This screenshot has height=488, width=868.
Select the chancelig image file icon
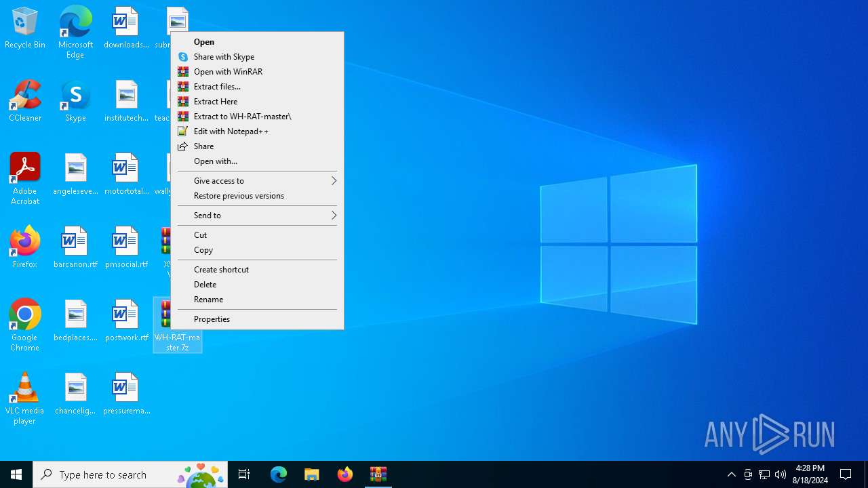point(75,394)
